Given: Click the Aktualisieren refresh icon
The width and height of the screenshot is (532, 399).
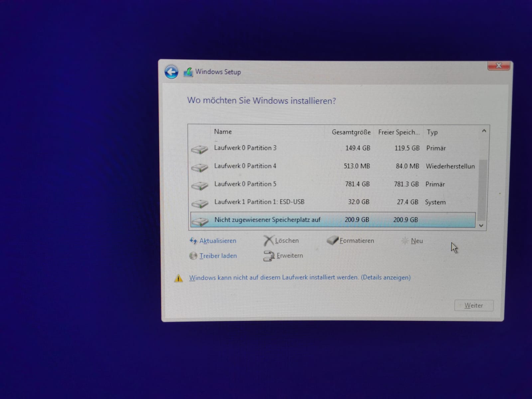Looking at the screenshot, I should [x=193, y=241].
